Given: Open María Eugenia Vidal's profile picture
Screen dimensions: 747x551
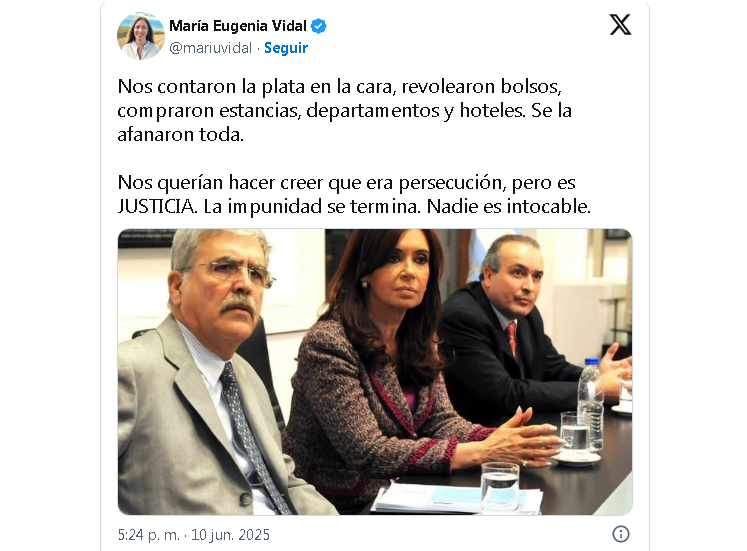Looking at the screenshot, I should 141,36.
